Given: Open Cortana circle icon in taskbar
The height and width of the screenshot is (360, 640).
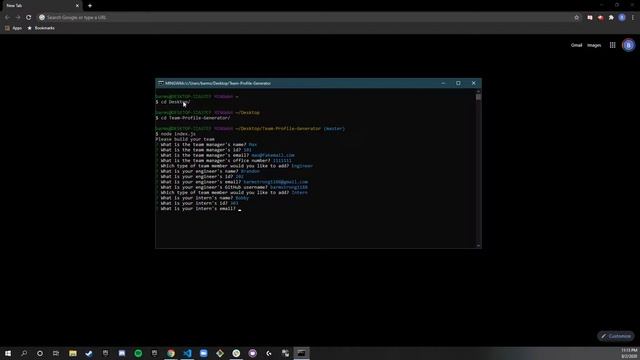Looking at the screenshot, I should (x=40, y=353).
